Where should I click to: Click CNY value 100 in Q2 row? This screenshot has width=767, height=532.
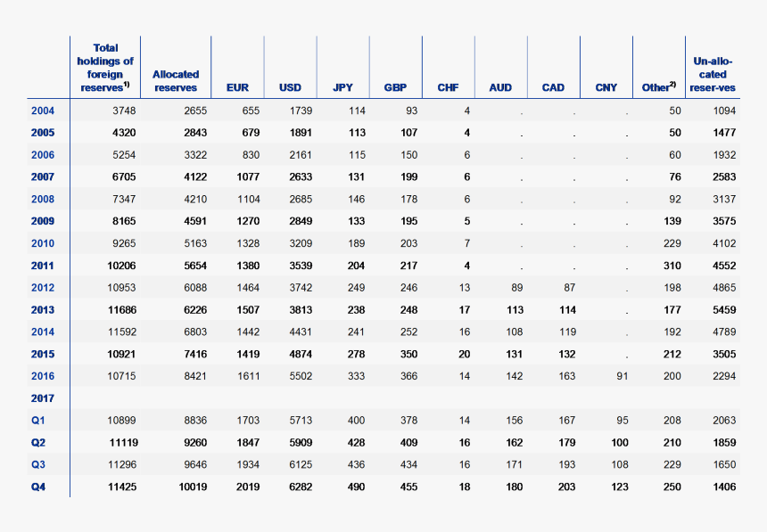(x=620, y=443)
